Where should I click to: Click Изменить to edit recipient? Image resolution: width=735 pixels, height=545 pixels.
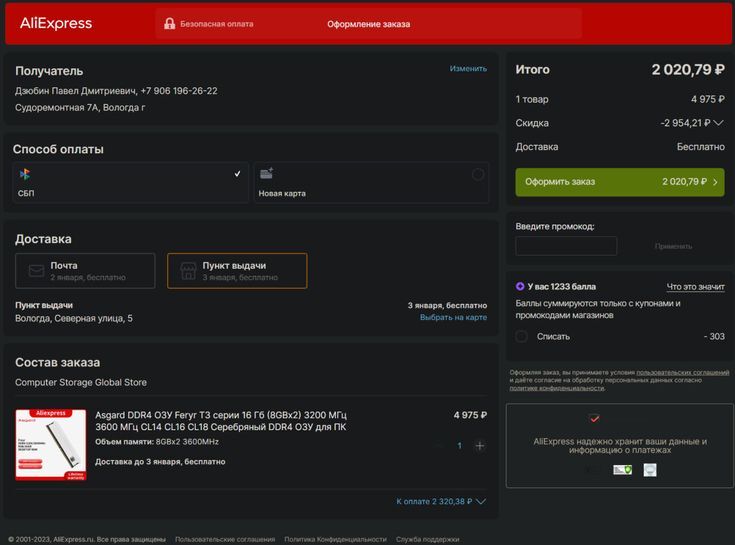tap(468, 68)
